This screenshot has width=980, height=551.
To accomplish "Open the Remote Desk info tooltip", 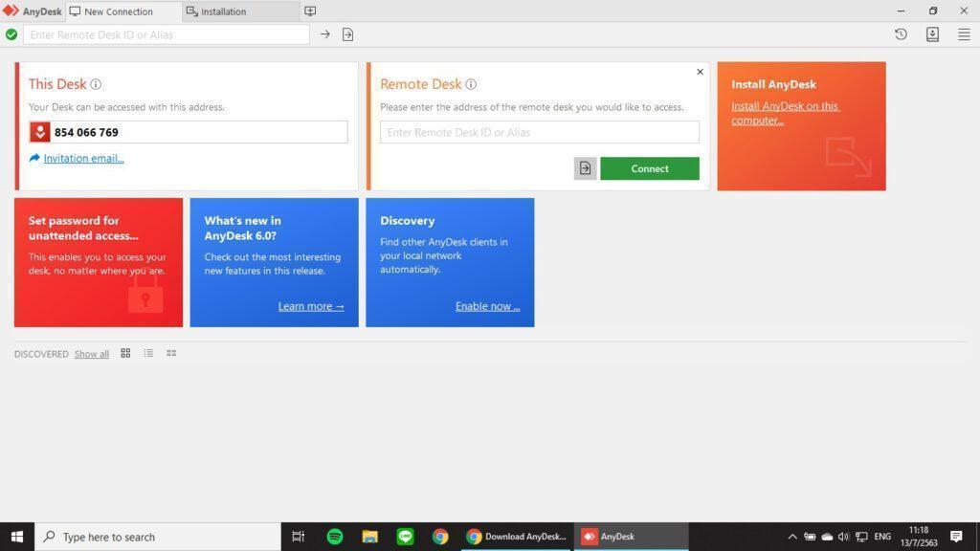I will 471,84.
